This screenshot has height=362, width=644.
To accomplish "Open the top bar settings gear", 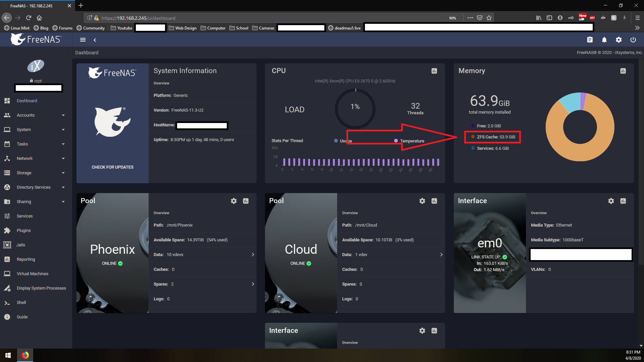I will tap(619, 40).
